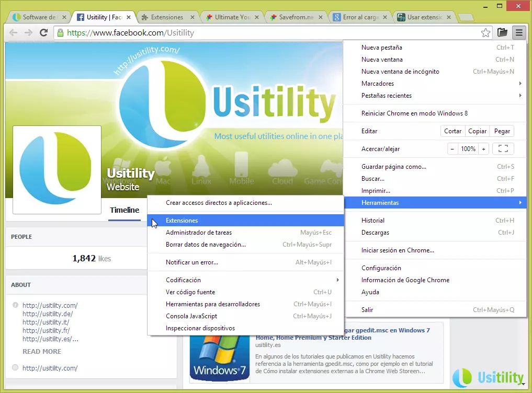Click the Usitility profile picture thumbnail
Image resolution: width=532 pixels, height=393 pixels.
[x=56, y=170]
